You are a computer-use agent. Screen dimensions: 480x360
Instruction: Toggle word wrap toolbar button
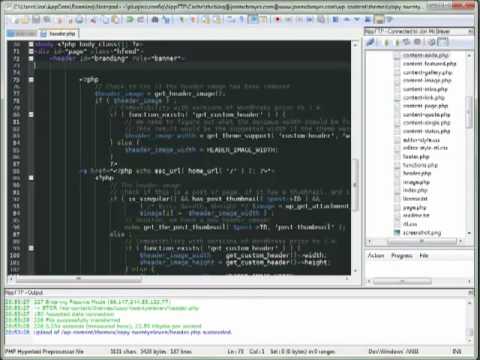click(x=231, y=20)
